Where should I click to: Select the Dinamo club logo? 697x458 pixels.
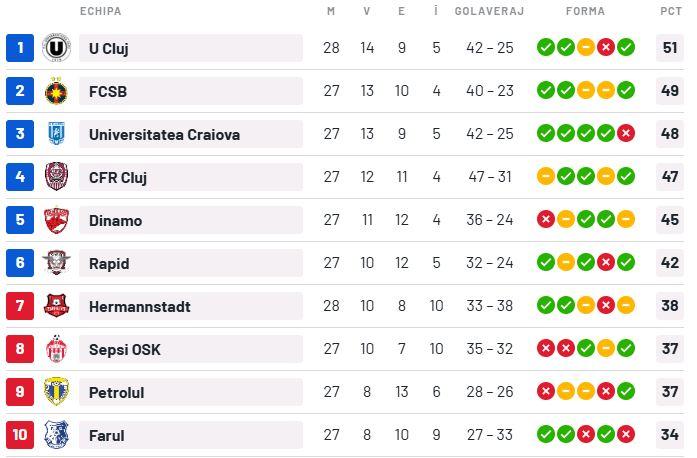(x=57, y=220)
